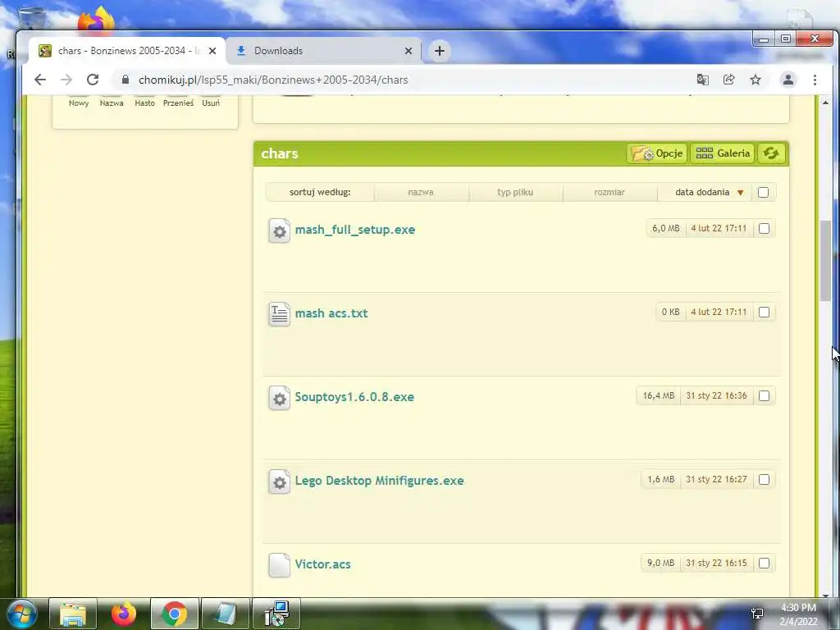Click the notebook taskbar icon

226,614
